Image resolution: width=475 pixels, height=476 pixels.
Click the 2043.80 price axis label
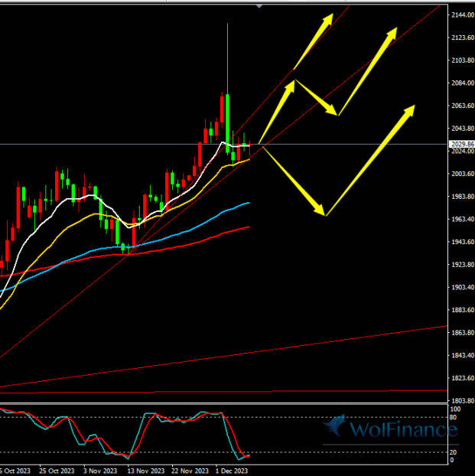click(463, 129)
